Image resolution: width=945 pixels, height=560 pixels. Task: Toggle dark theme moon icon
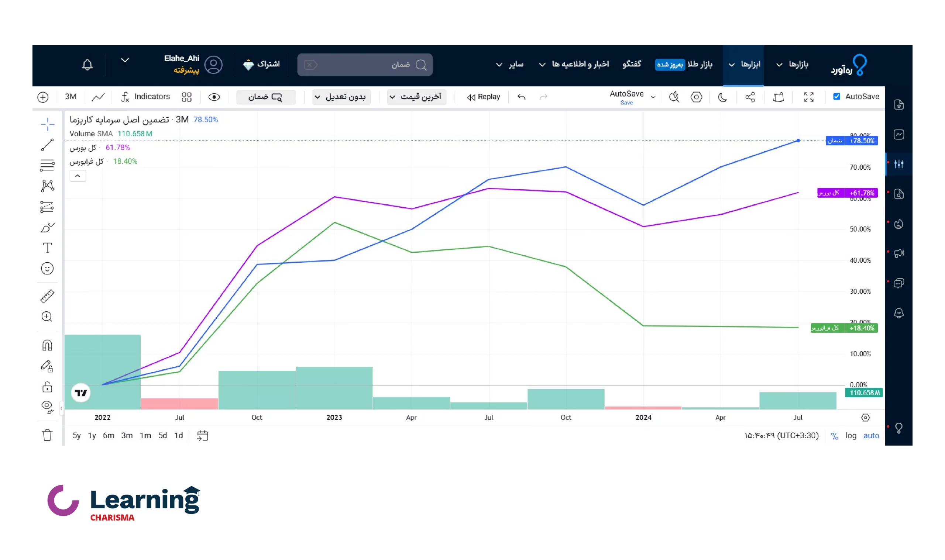[722, 97]
